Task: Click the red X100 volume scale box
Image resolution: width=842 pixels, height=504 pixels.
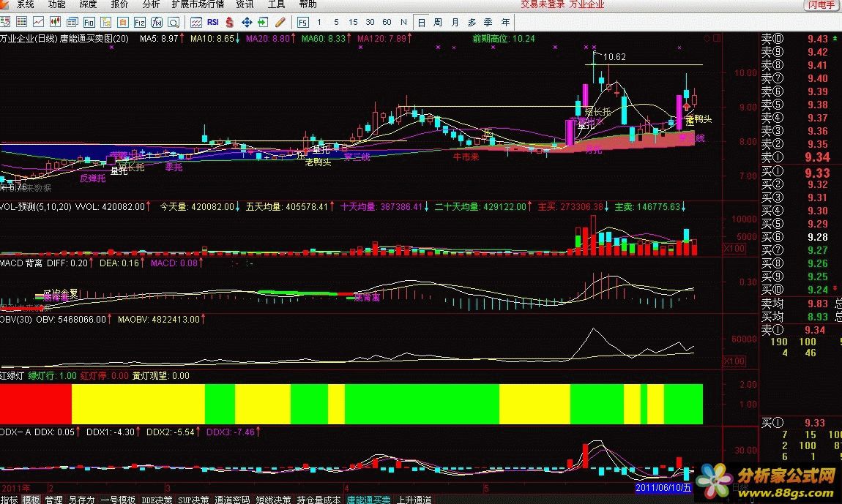Action: pos(734,249)
